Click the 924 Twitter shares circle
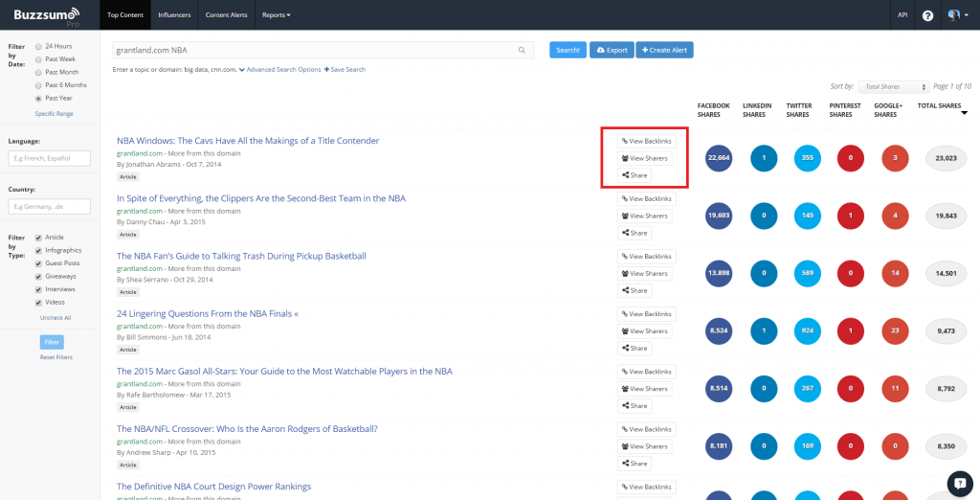Image resolution: width=980 pixels, height=500 pixels. click(808, 331)
